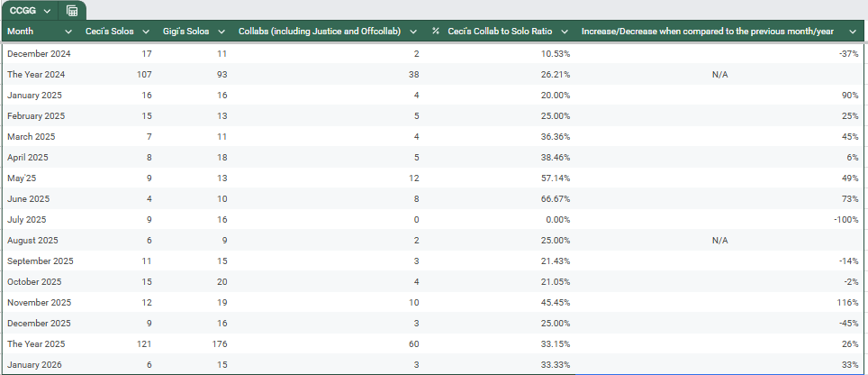Select the January 2026 cell
This screenshot has height=375, width=868.
[34, 365]
